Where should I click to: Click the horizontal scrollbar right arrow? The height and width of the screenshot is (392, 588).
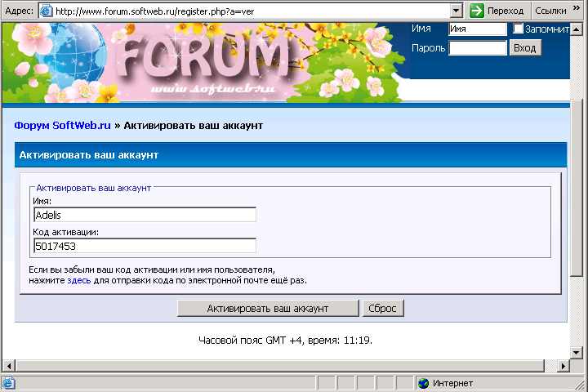[x=563, y=366]
